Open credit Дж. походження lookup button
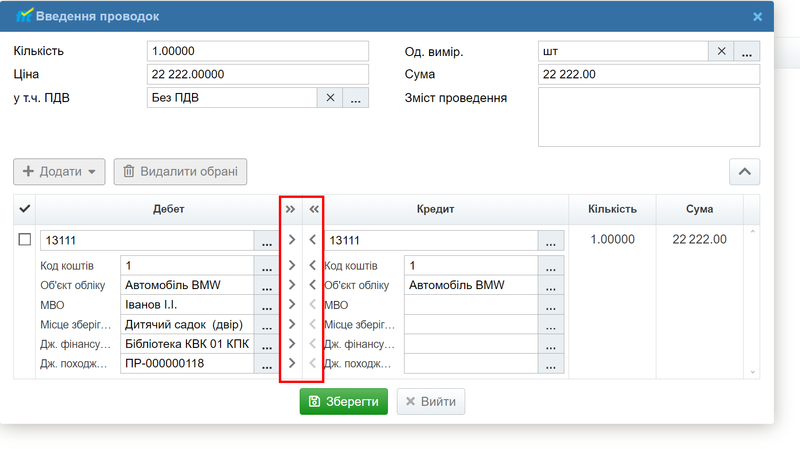 pyautogui.click(x=551, y=363)
